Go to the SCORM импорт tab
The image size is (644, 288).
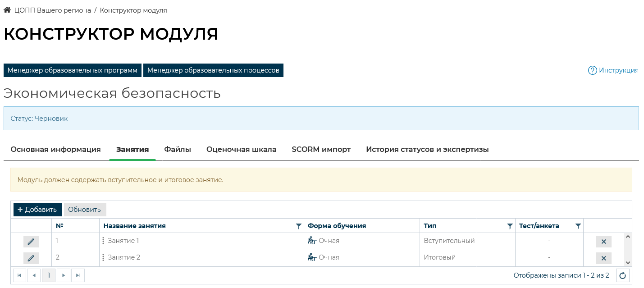click(x=321, y=150)
